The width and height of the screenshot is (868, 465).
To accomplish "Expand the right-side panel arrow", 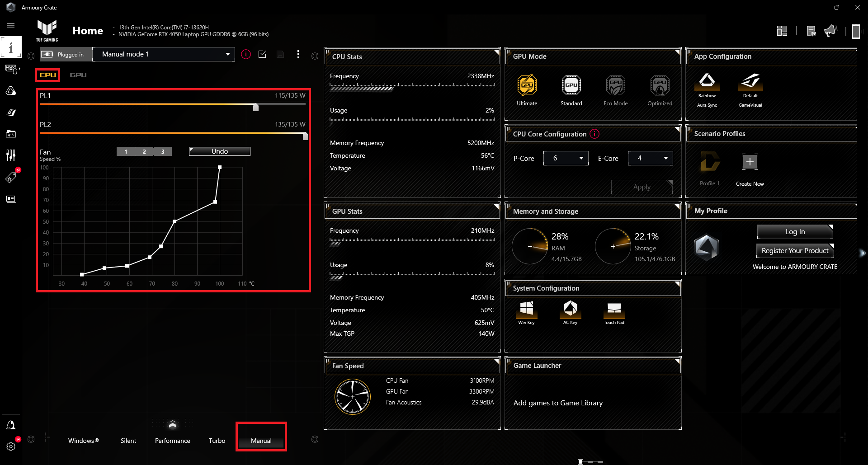I will click(x=863, y=253).
